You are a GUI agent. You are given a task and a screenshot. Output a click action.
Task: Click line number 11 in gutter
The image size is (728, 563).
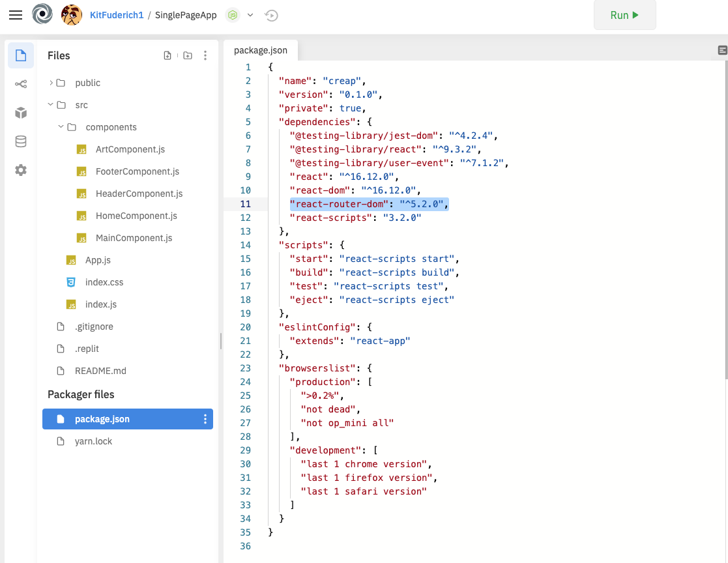[x=245, y=204]
